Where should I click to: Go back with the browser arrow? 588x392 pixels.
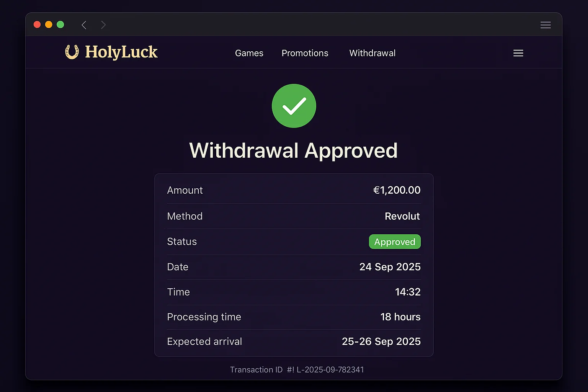(84, 25)
